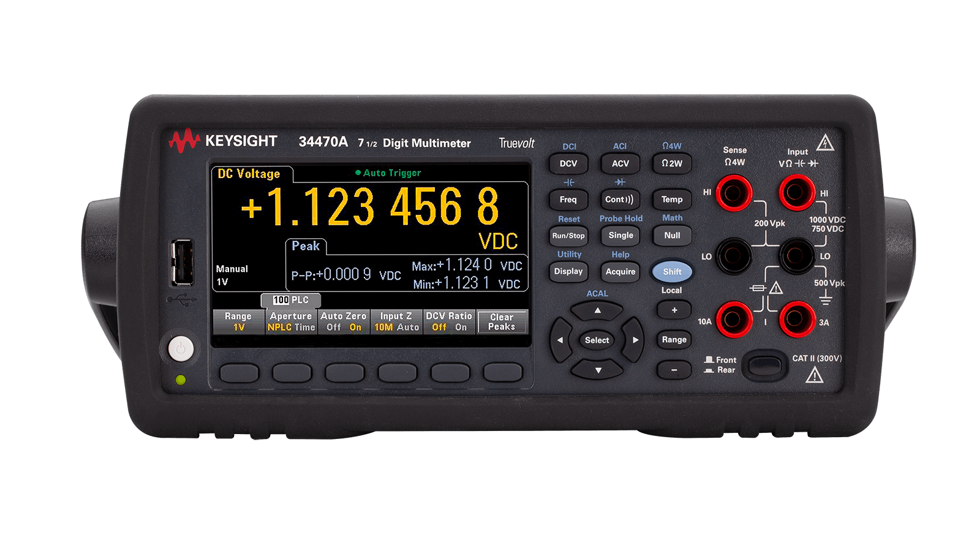Push the Acquire button
Image resolution: width=980 pixels, height=551 pixels.
(x=620, y=272)
